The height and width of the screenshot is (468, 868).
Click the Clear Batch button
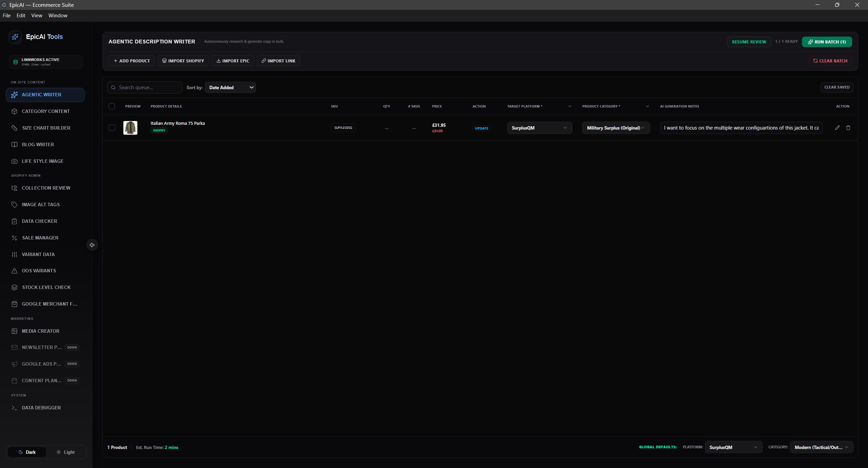point(830,61)
